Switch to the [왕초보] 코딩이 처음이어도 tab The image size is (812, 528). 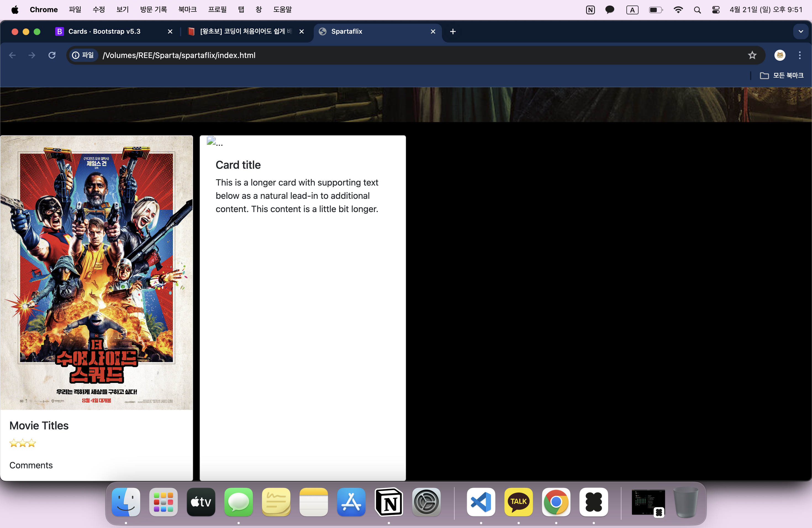246,32
